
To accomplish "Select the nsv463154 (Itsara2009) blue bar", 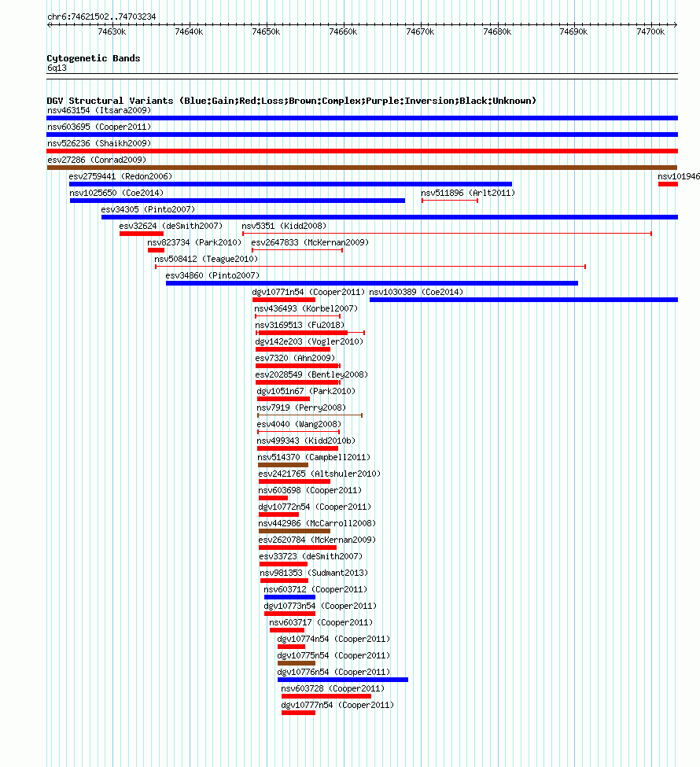I will click(x=362, y=118).
